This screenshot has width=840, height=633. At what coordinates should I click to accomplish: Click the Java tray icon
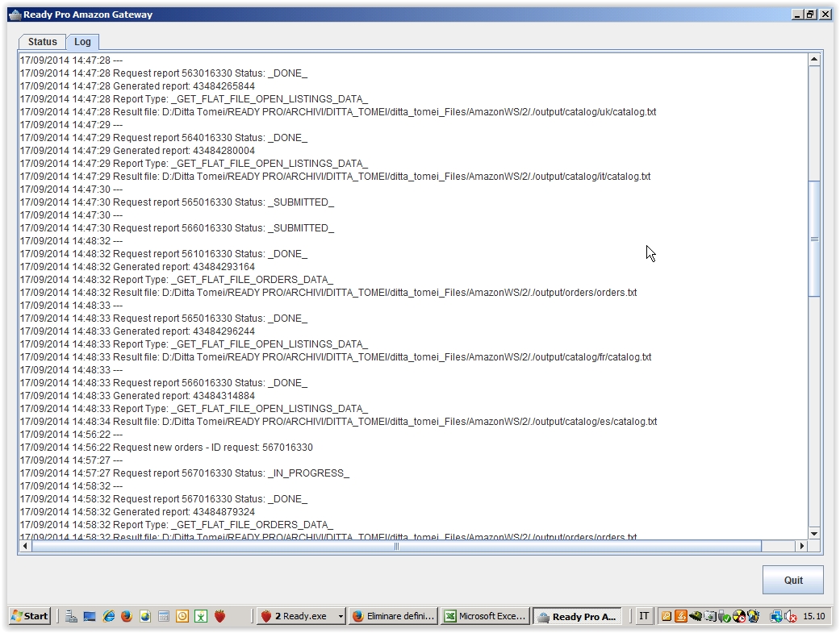[x=681, y=616]
